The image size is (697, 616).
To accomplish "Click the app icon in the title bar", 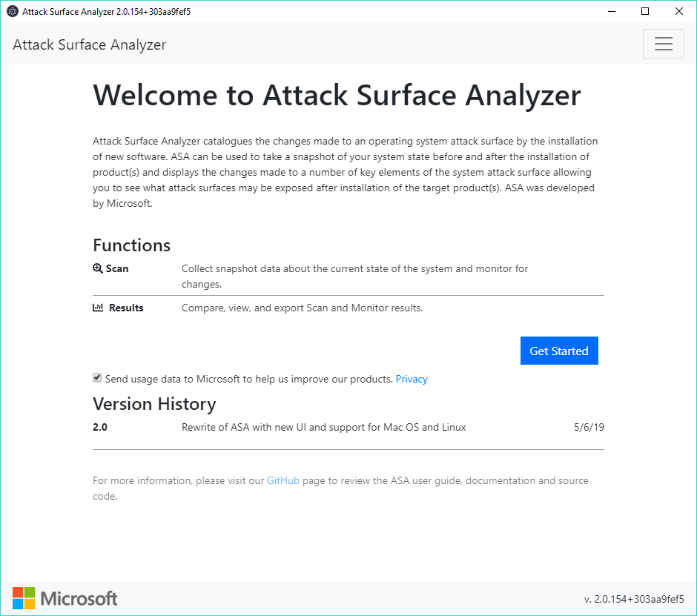I will pos(13,12).
